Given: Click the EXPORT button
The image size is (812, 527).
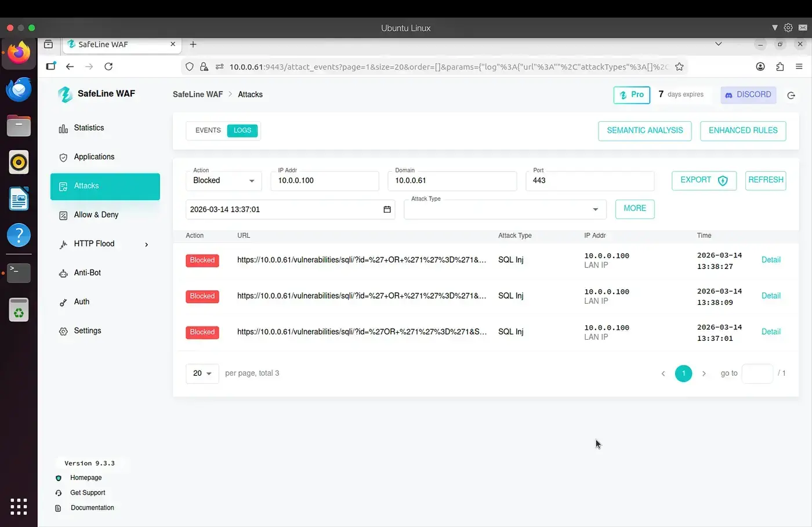Looking at the screenshot, I should [x=704, y=180].
